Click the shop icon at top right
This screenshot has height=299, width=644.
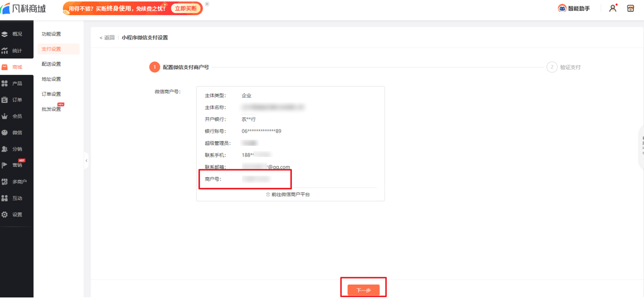click(x=630, y=8)
